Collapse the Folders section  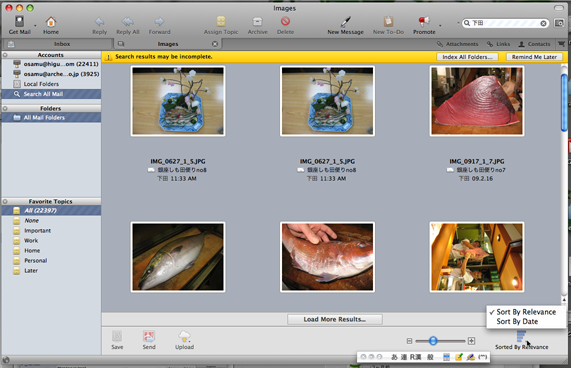click(5, 108)
